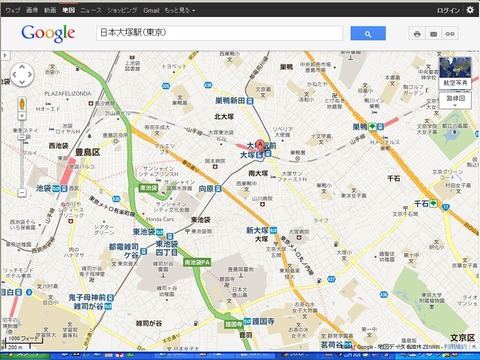Click the 茗荷谷 station icon
This screenshot has height=360, width=480.
click(348, 344)
